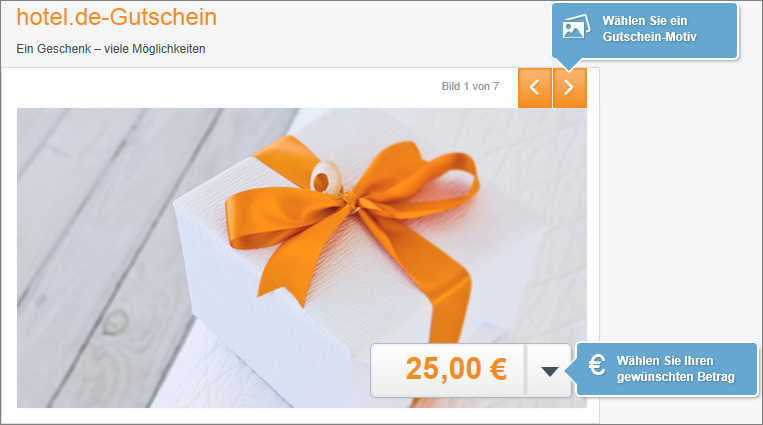The width and height of the screenshot is (763, 425).
Task: Click the wooden ring on the gift ribbon
Action: [x=324, y=176]
